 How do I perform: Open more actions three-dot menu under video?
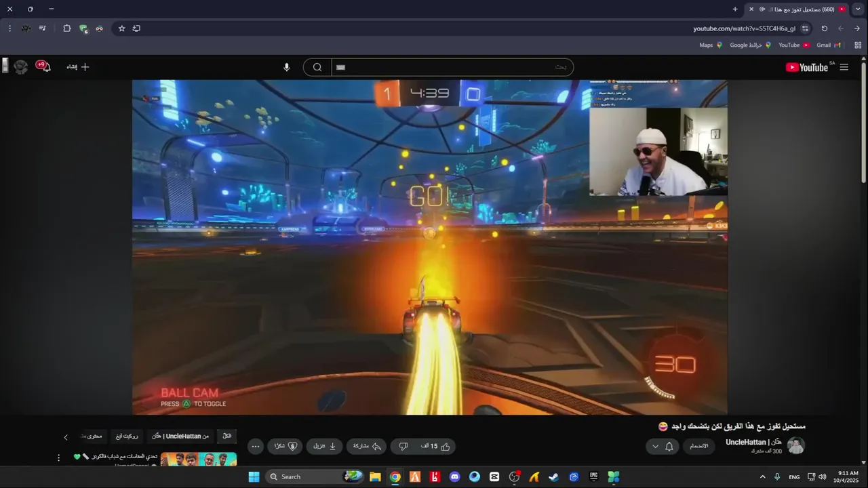pyautogui.click(x=255, y=447)
